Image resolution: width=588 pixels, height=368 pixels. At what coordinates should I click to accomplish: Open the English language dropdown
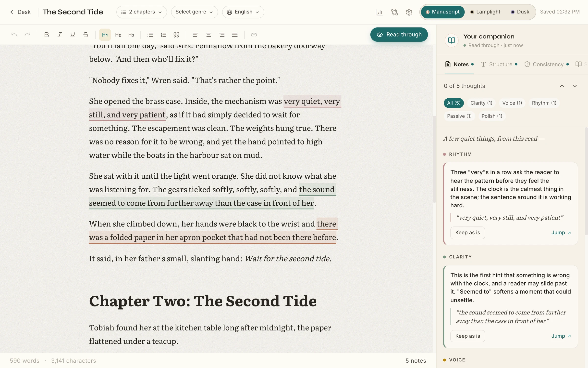coord(243,12)
